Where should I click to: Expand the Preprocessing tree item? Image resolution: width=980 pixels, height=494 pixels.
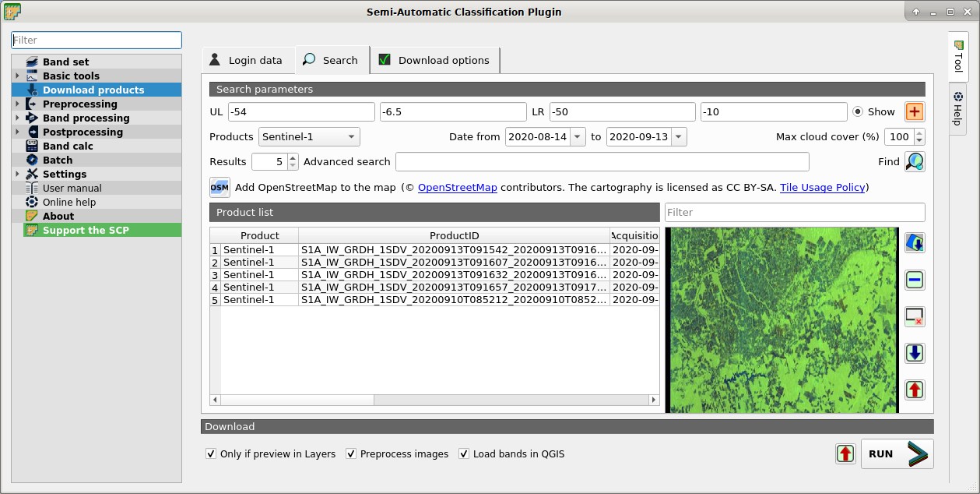pyautogui.click(x=18, y=104)
